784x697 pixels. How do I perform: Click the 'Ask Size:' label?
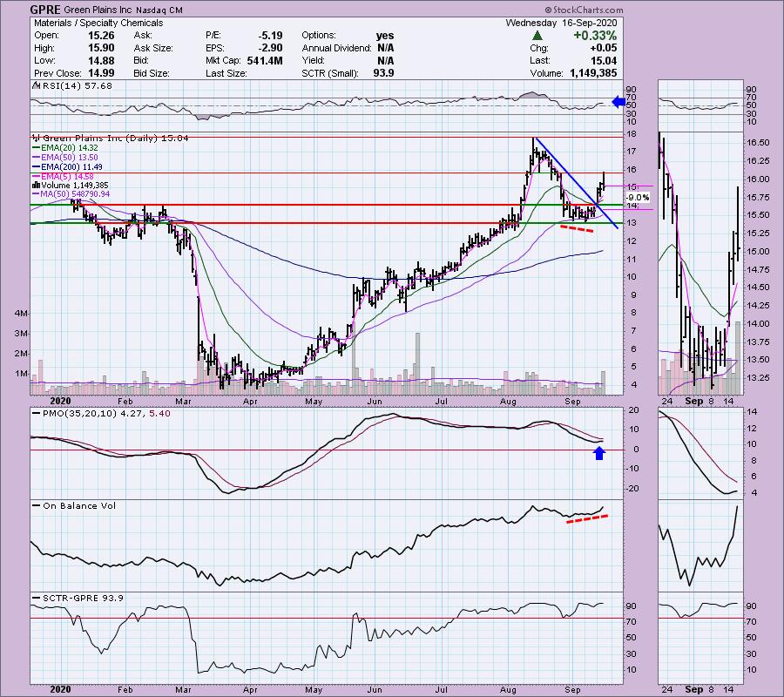click(153, 48)
